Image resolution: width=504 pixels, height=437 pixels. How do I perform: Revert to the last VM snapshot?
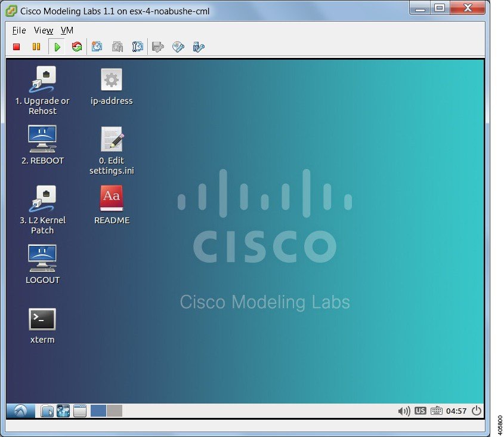(x=118, y=47)
